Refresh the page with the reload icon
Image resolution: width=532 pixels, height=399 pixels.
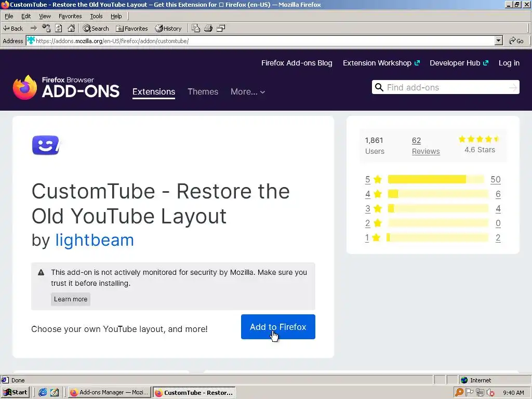point(59,28)
